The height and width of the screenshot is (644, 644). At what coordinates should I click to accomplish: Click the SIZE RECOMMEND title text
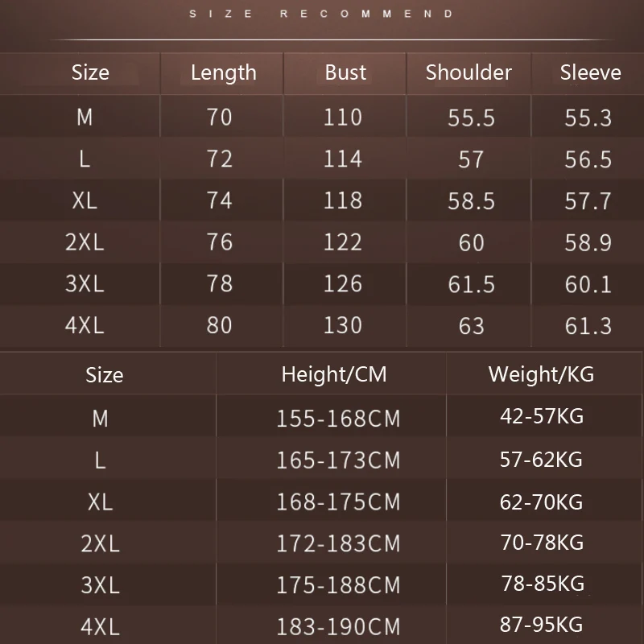(x=321, y=14)
